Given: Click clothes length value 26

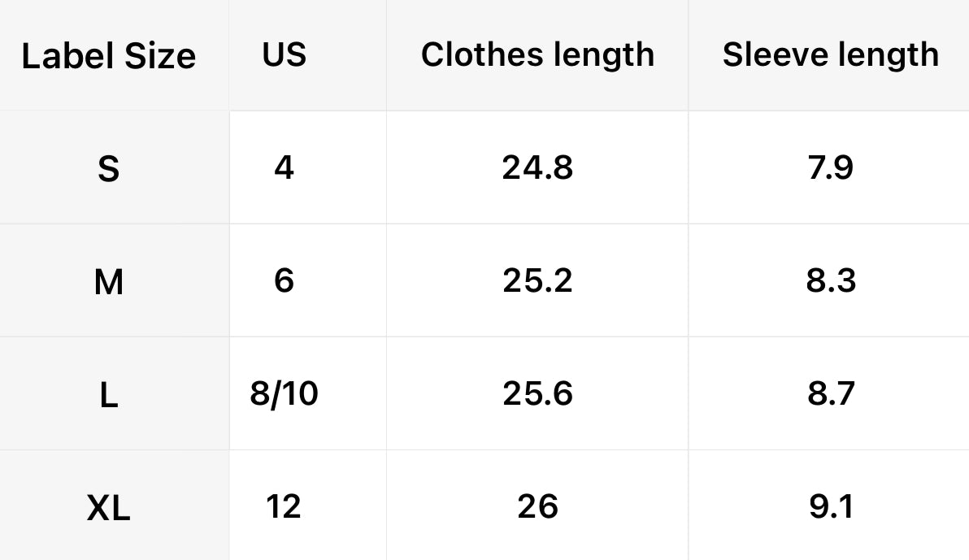Looking at the screenshot, I should click(537, 506).
